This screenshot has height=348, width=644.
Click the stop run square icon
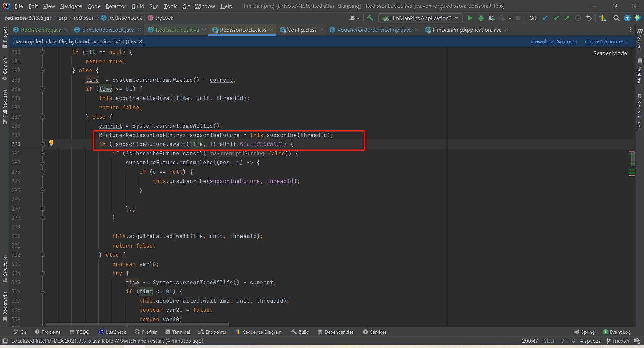(518, 18)
